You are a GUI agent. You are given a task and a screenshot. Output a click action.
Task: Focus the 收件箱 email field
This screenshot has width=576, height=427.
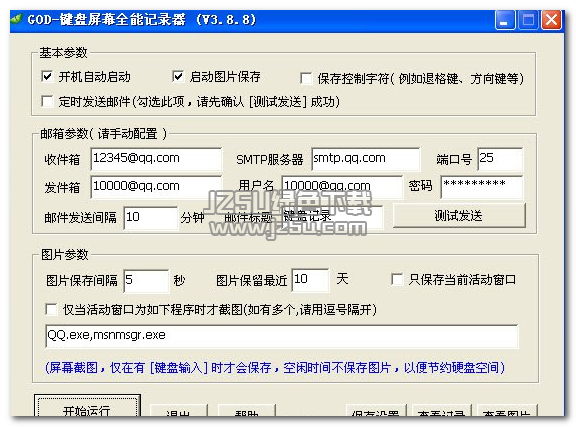click(x=156, y=159)
